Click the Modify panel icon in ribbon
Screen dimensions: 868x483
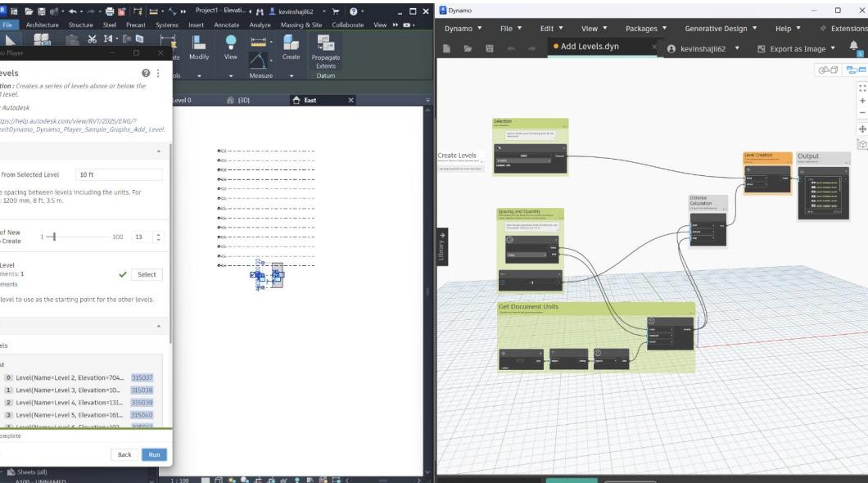[x=199, y=43]
